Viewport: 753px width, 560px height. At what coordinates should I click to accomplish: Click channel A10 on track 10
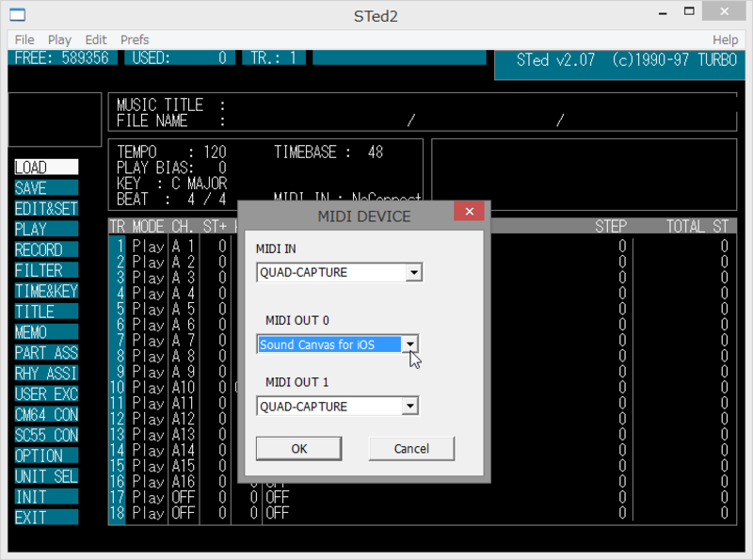(183, 388)
